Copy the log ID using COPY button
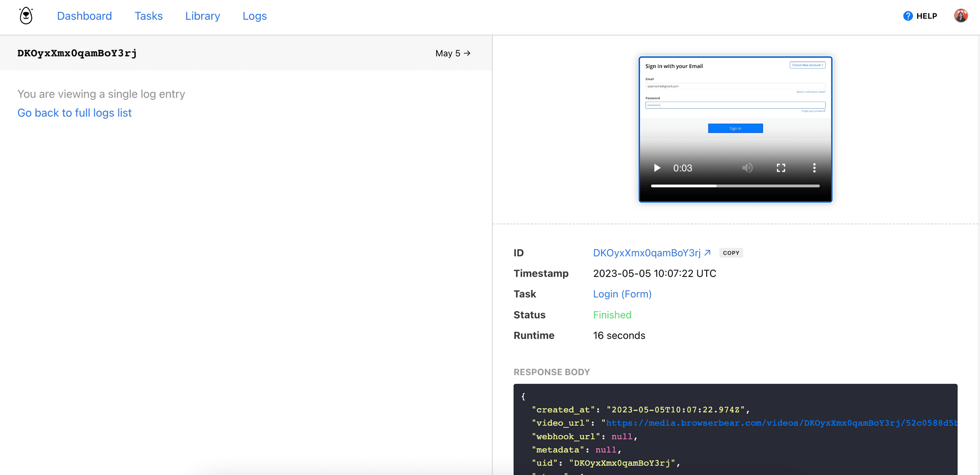The width and height of the screenshot is (980, 475). 731,252
